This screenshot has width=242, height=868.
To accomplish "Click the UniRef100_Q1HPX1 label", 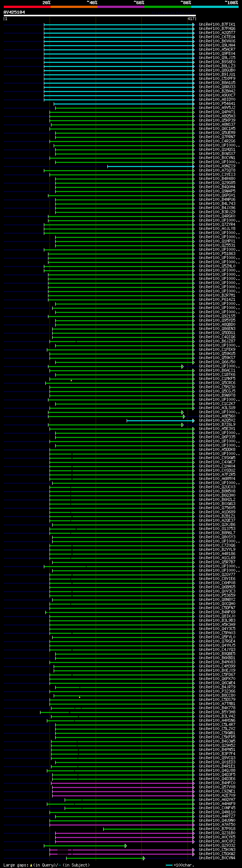I will [x=217, y=241].
